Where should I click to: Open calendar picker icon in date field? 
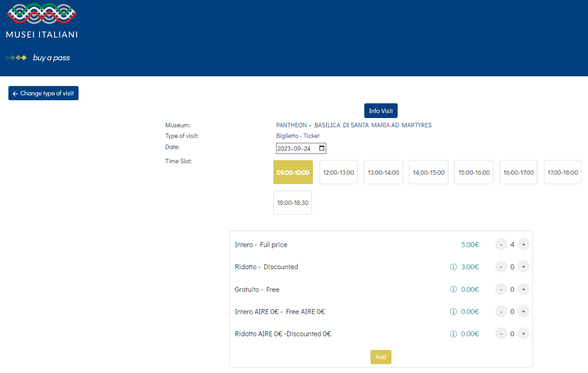tap(322, 148)
